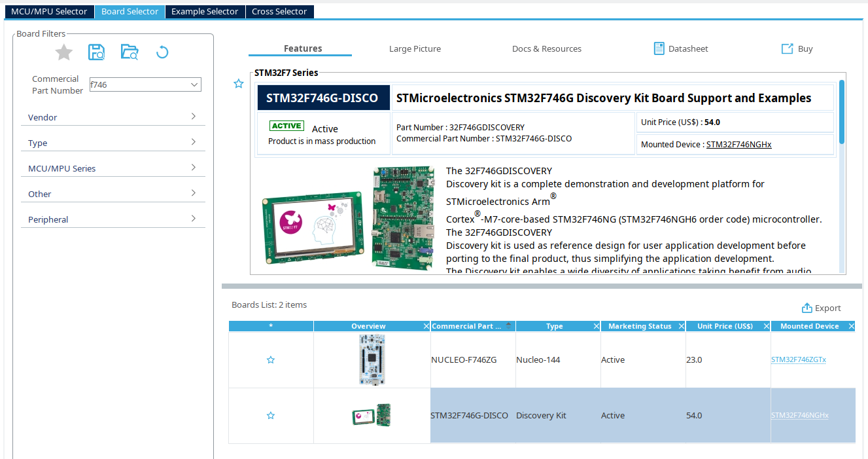This screenshot has height=459, width=868.
Task: Switch to Example Selector tab
Action: click(x=205, y=12)
